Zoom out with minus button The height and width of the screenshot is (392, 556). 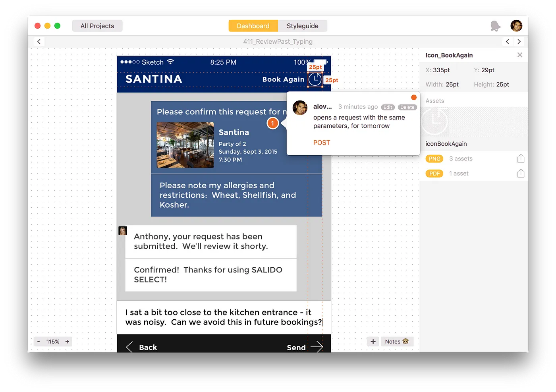39,342
